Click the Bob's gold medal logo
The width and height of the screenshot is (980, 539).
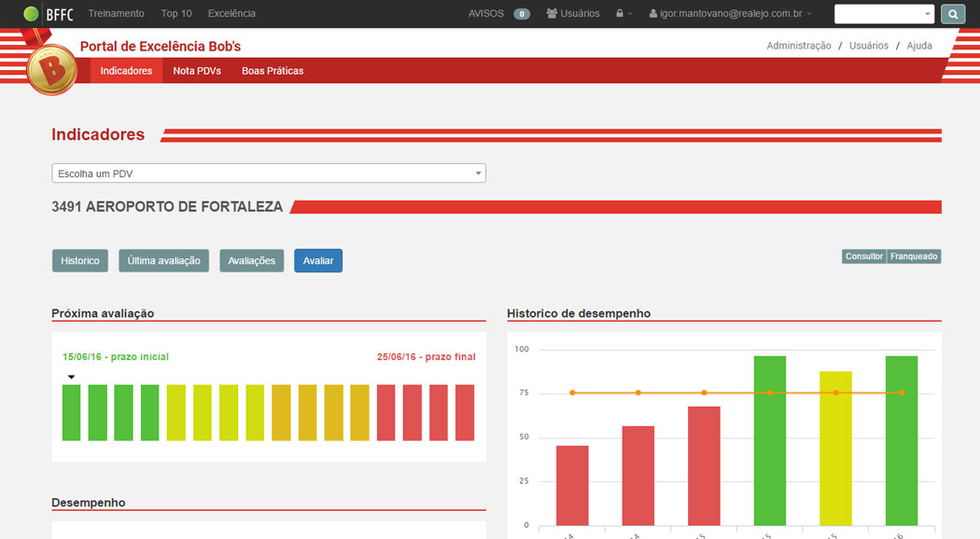[52, 69]
